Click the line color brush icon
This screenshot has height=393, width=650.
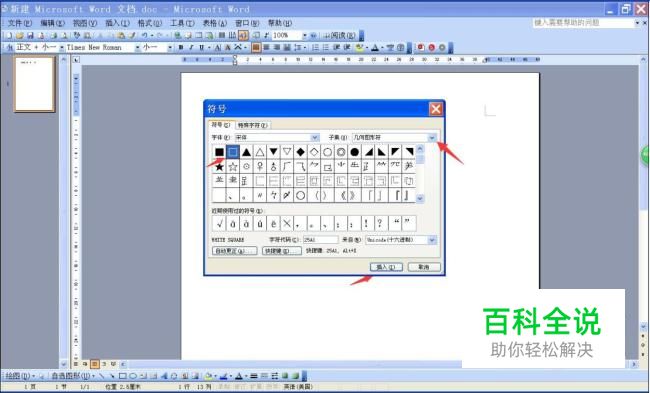click(x=223, y=376)
